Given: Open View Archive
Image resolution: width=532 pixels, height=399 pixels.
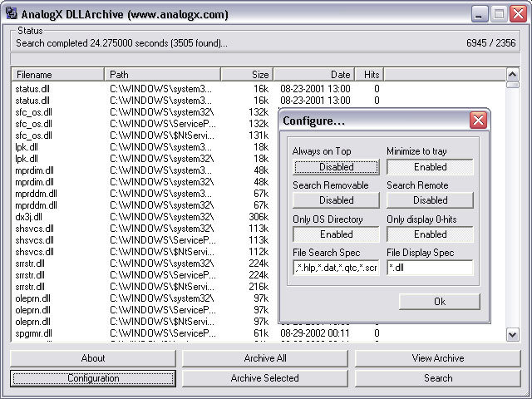Looking at the screenshot, I should tap(438, 358).
